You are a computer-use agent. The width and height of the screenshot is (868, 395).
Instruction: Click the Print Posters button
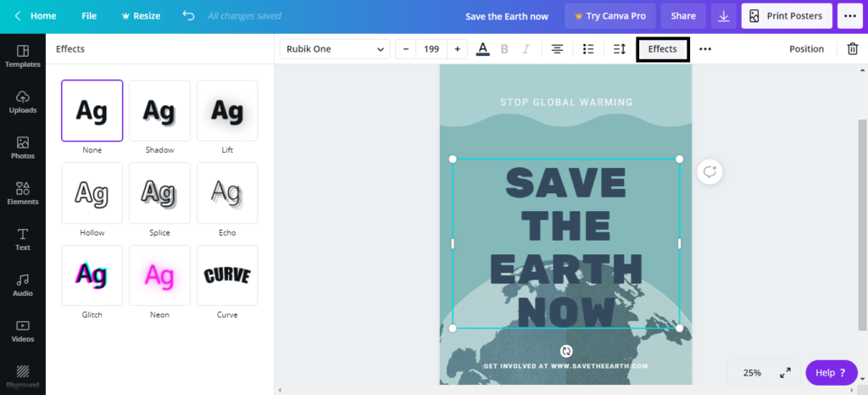click(787, 16)
